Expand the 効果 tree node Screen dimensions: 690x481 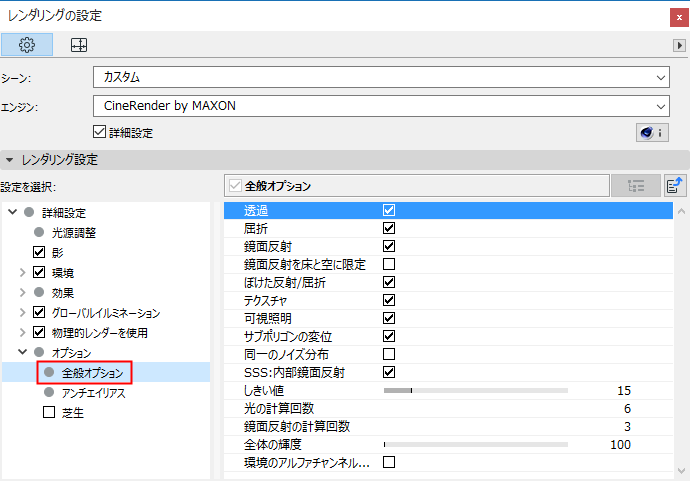click(22, 292)
